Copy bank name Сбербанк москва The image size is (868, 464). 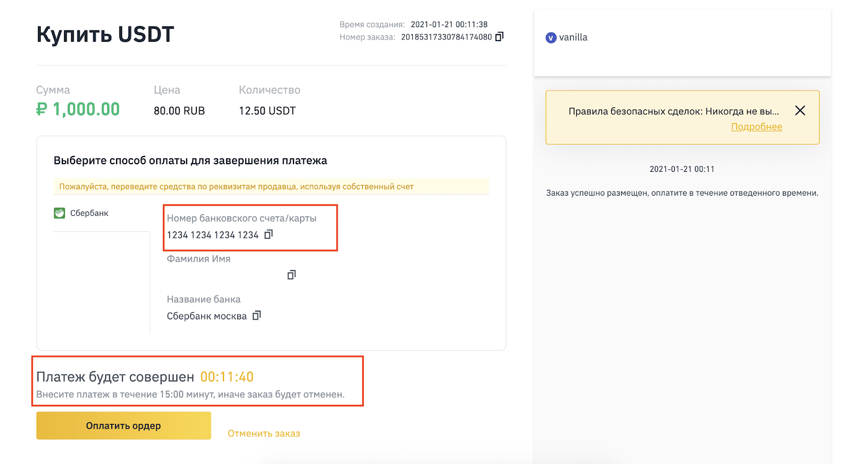[x=257, y=315]
